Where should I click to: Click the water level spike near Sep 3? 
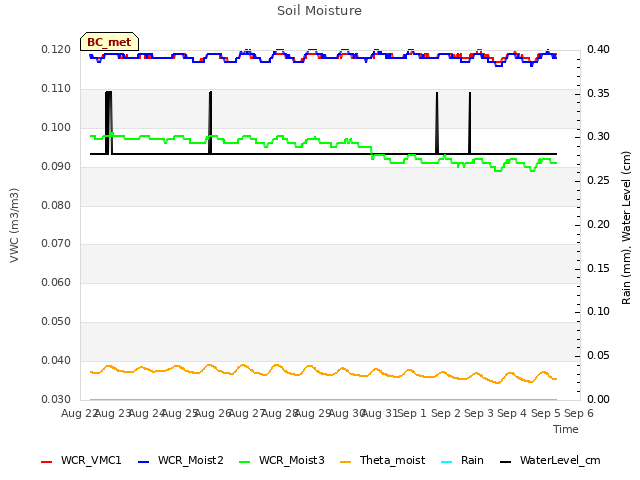coord(470,122)
